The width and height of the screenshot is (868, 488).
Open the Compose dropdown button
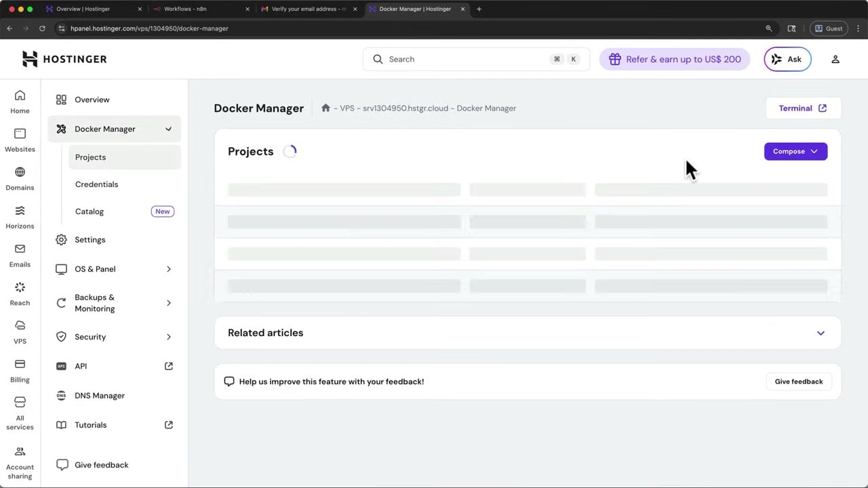pyautogui.click(x=795, y=151)
